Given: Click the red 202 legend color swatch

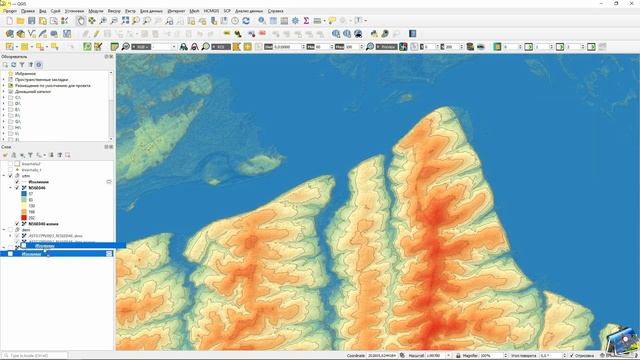Looking at the screenshot, I should pyautogui.click(x=24, y=218).
